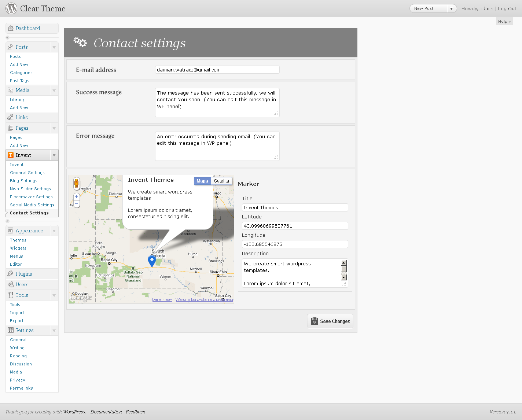
Task: Save Changes to contact settings
Action: (x=330, y=321)
